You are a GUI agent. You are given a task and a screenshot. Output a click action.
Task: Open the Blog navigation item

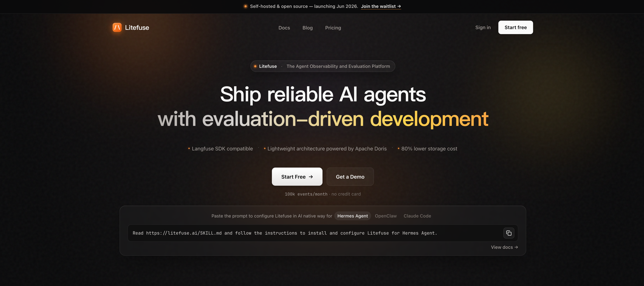coord(308,28)
